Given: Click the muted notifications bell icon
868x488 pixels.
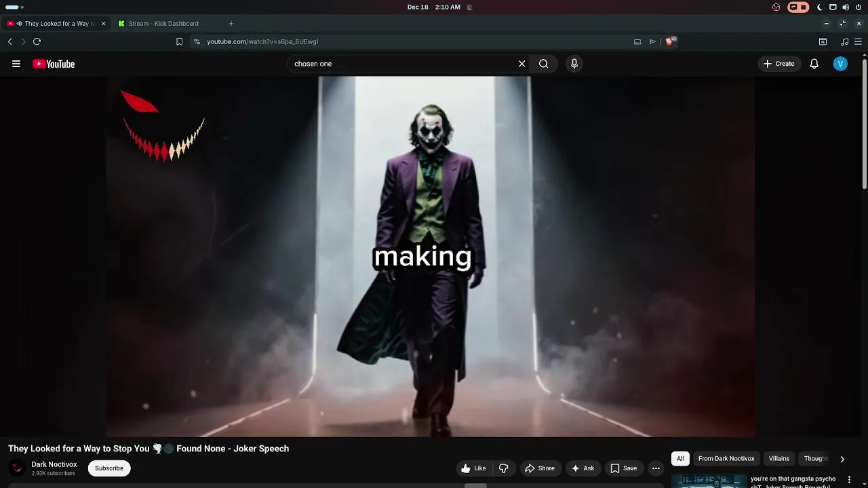Looking at the screenshot, I should [x=469, y=7].
